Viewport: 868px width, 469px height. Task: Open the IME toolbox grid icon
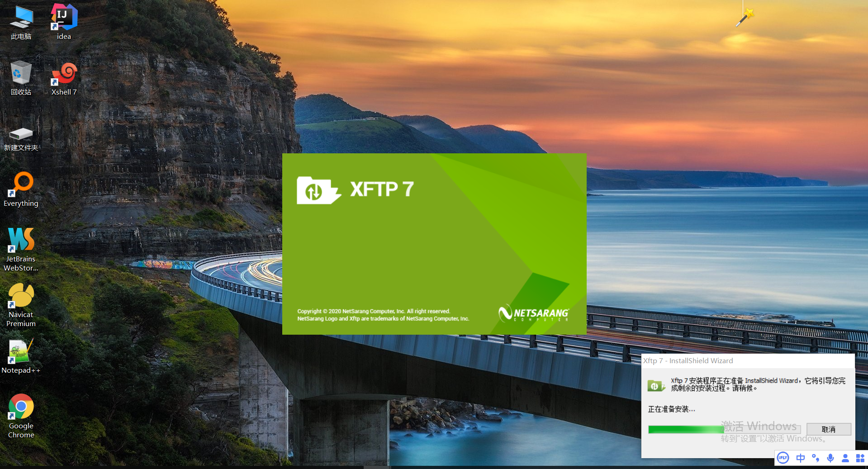[860, 458]
